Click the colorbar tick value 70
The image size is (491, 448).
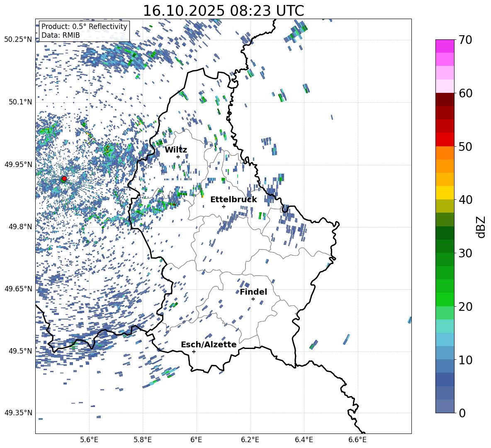point(466,40)
